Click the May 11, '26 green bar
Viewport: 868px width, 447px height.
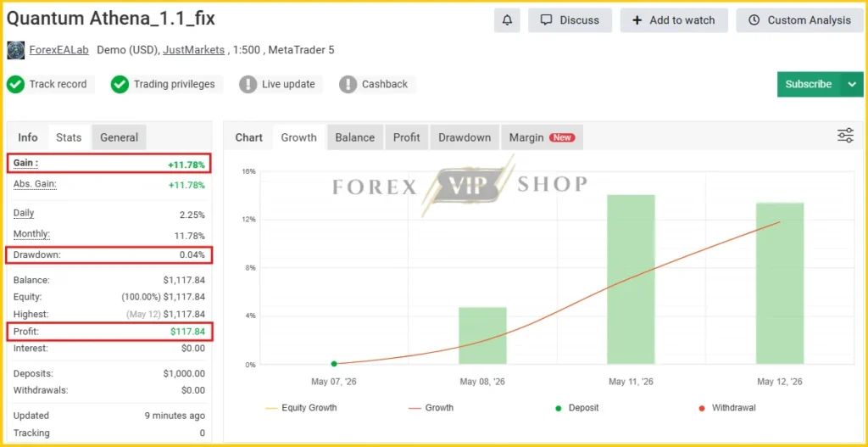pos(631,280)
